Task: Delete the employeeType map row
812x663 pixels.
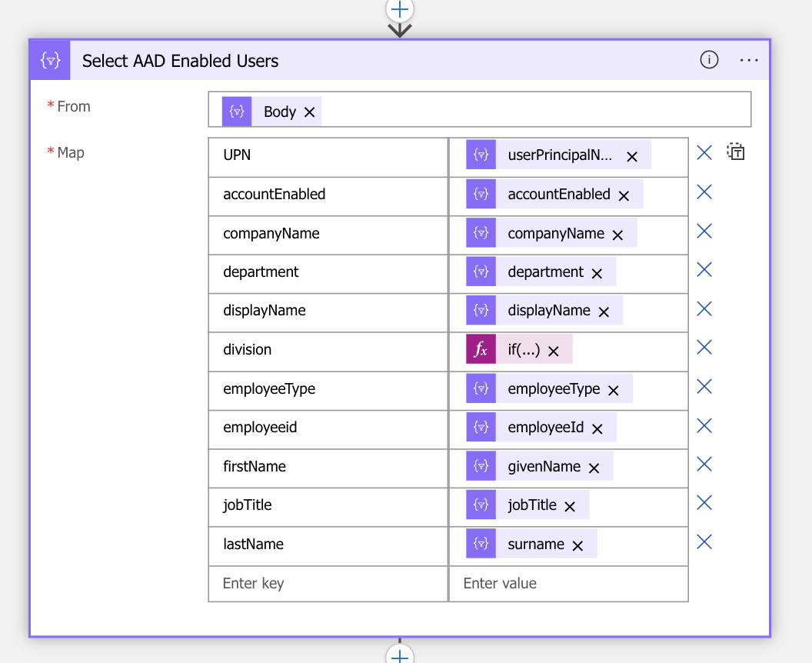Action: pos(704,387)
